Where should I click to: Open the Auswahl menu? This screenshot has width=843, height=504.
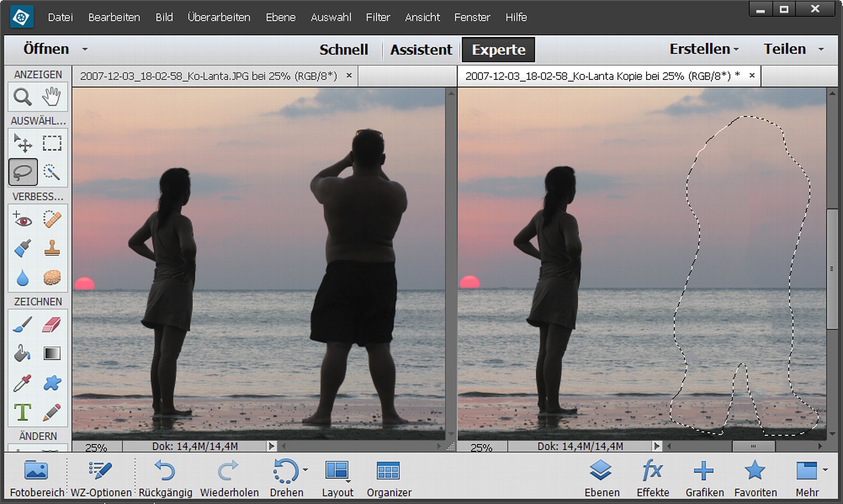[x=331, y=17]
